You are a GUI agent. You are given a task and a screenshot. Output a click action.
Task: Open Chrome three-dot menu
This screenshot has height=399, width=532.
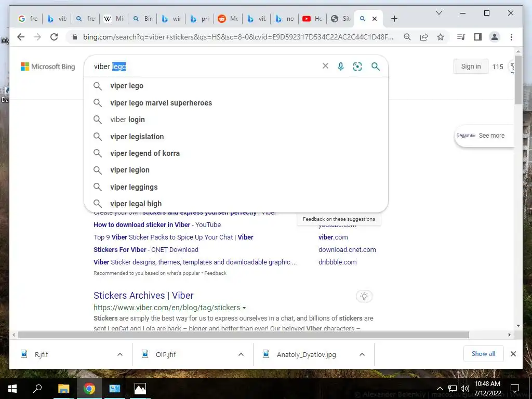coord(511,37)
